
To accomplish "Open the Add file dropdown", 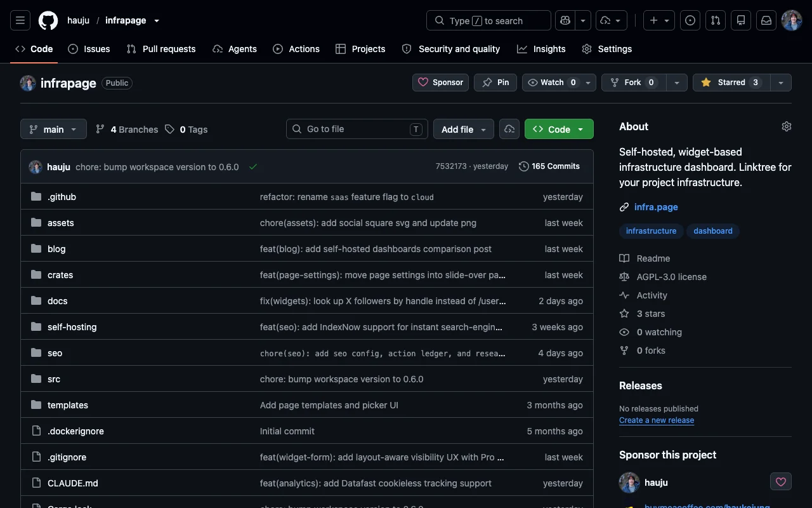I will [x=464, y=129].
